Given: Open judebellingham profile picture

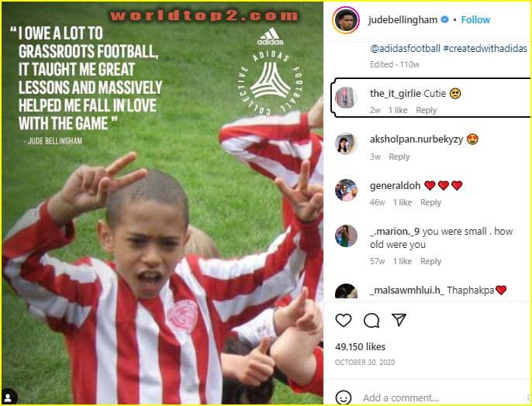Looking at the screenshot, I should point(346,20).
